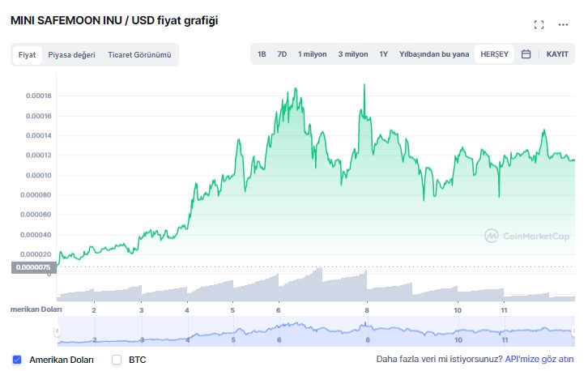This screenshot has width=588, height=371.
Task: Select the 1 milyon time range
Action: click(x=312, y=54)
